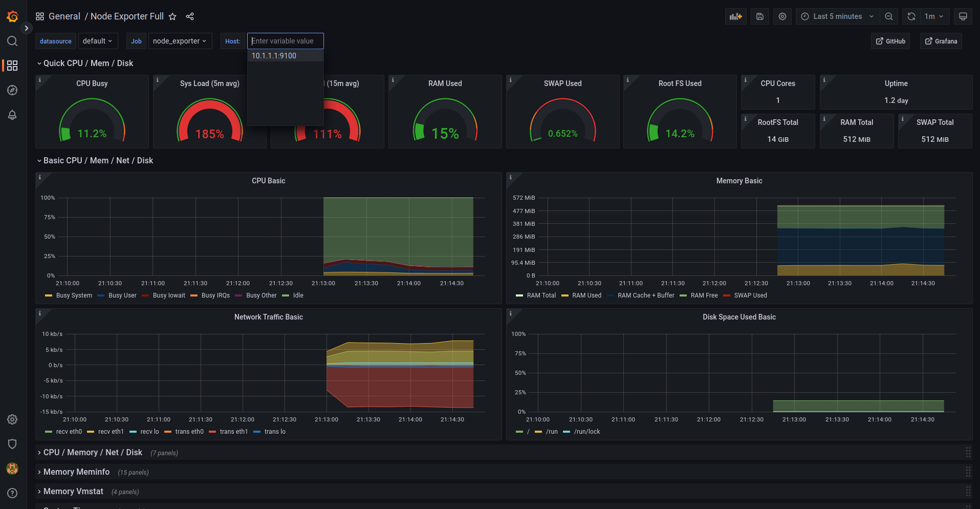Open the 1m refresh interval dropdown
The height and width of the screenshot is (509, 980).
point(934,16)
